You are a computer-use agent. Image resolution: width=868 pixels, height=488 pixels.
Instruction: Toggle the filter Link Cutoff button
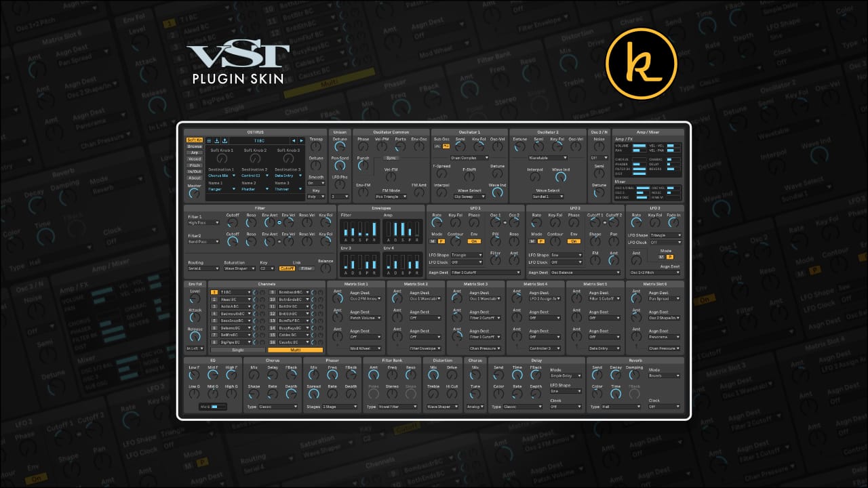(x=288, y=268)
